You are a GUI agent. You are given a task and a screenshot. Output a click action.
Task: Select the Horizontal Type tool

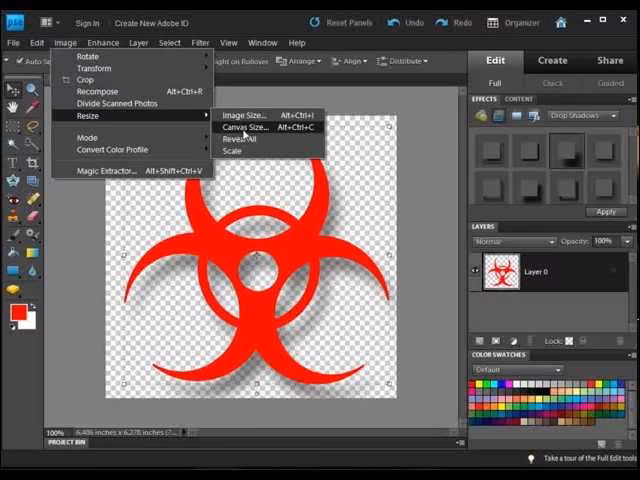(13, 163)
